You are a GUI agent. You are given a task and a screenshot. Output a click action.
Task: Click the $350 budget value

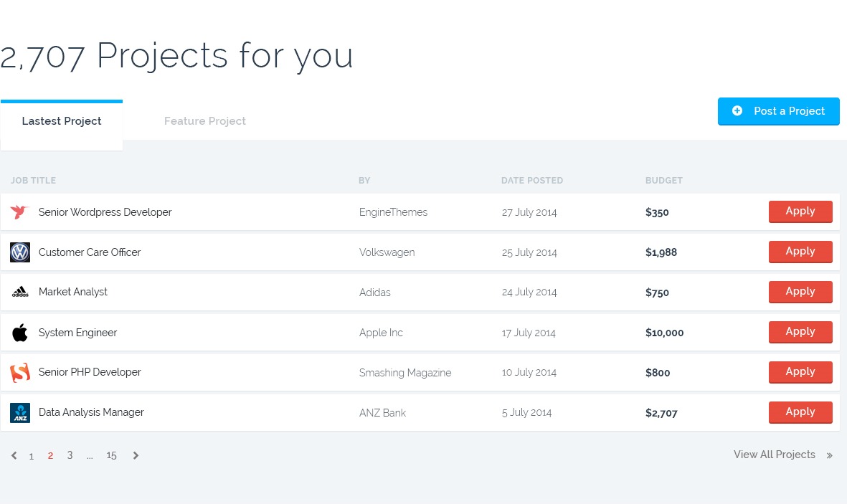(657, 212)
